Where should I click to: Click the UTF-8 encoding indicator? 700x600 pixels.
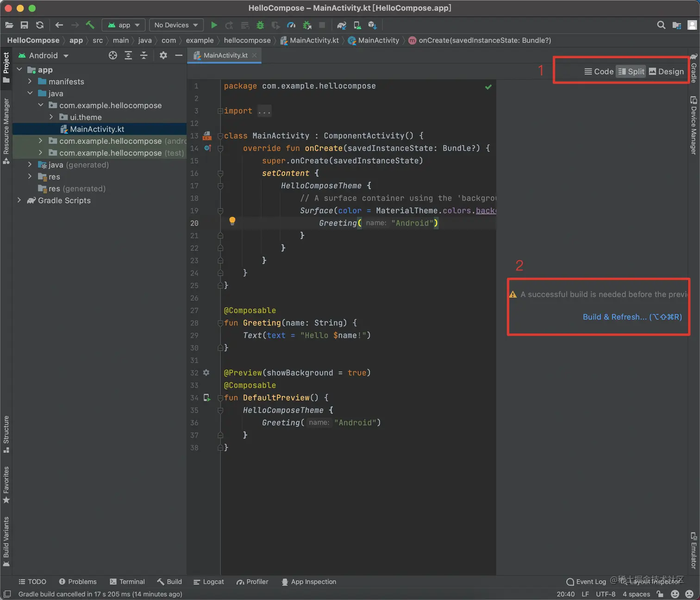point(606,594)
